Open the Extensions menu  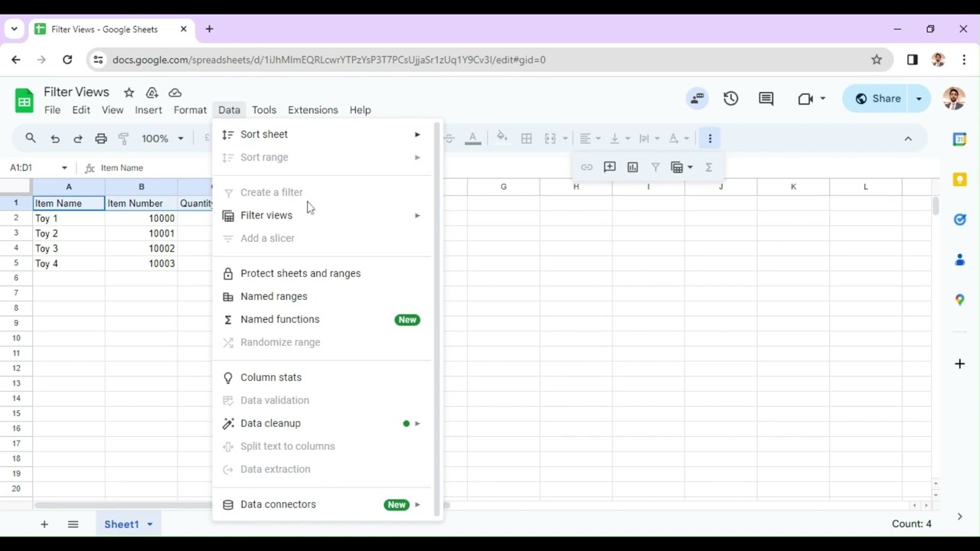click(x=312, y=109)
